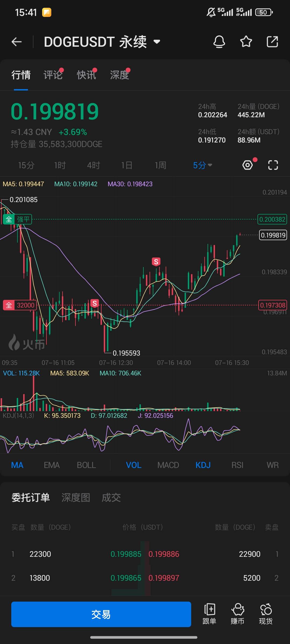Share chart via export icon
290x644 pixels.
pyautogui.click(x=272, y=42)
